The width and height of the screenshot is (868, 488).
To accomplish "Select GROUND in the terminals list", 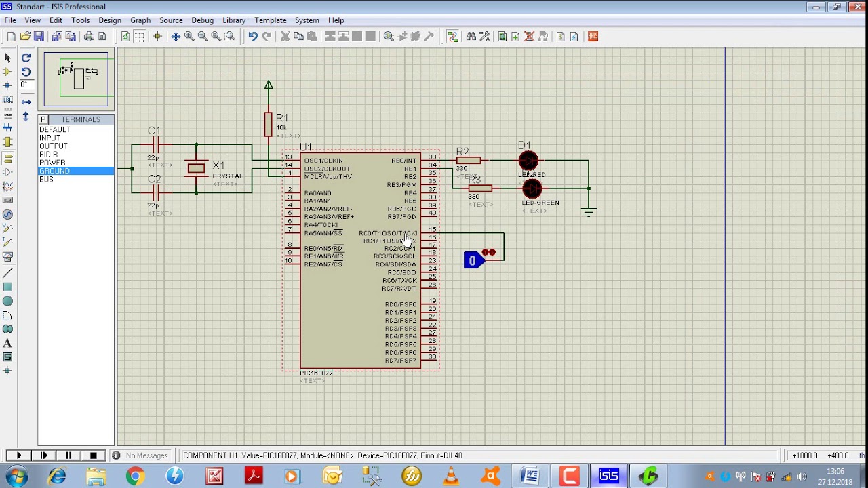I will [76, 171].
